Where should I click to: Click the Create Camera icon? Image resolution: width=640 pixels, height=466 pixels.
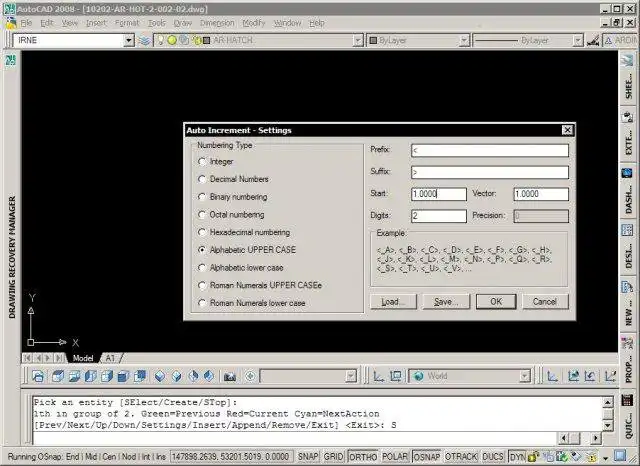click(x=230, y=376)
